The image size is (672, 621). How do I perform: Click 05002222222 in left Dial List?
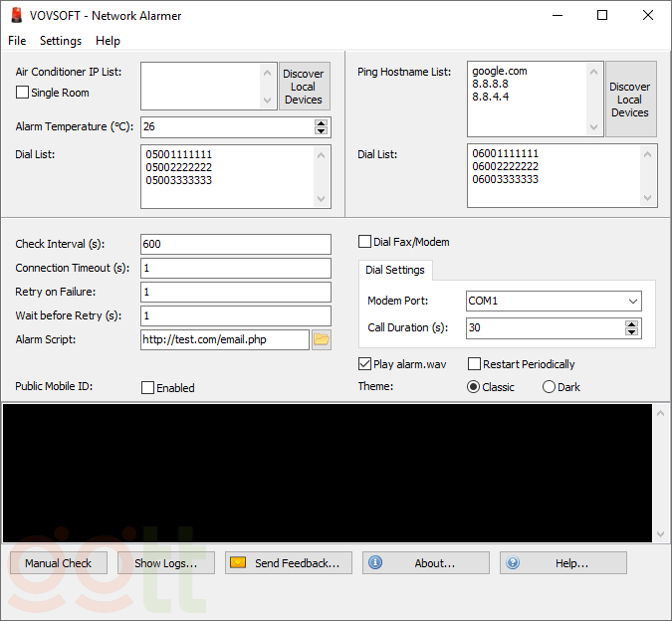click(x=179, y=167)
